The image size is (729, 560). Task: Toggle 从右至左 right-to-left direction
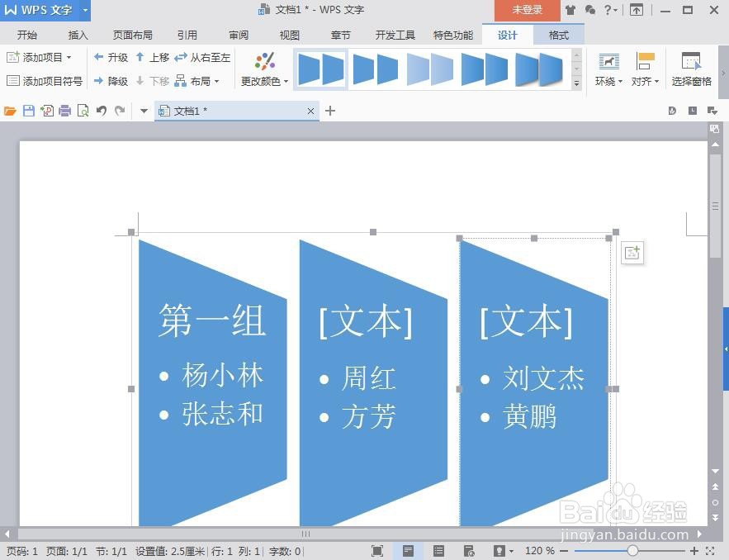202,57
